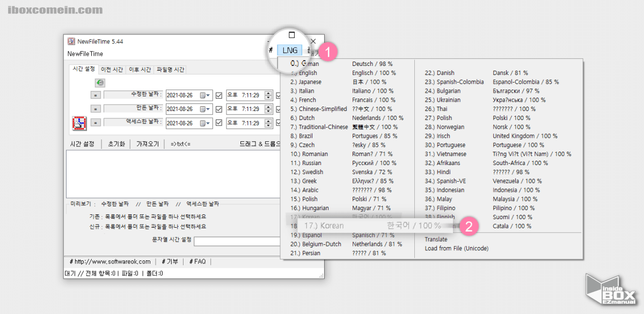Toggle the 수정한 날짜 date checkbox
644x314 pixels.
218,95
